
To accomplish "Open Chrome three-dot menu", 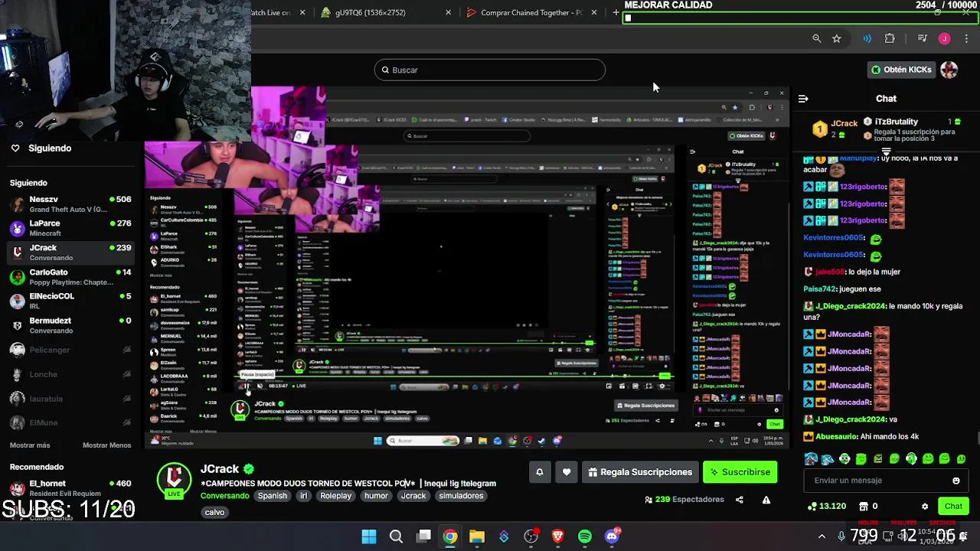I will coord(966,38).
